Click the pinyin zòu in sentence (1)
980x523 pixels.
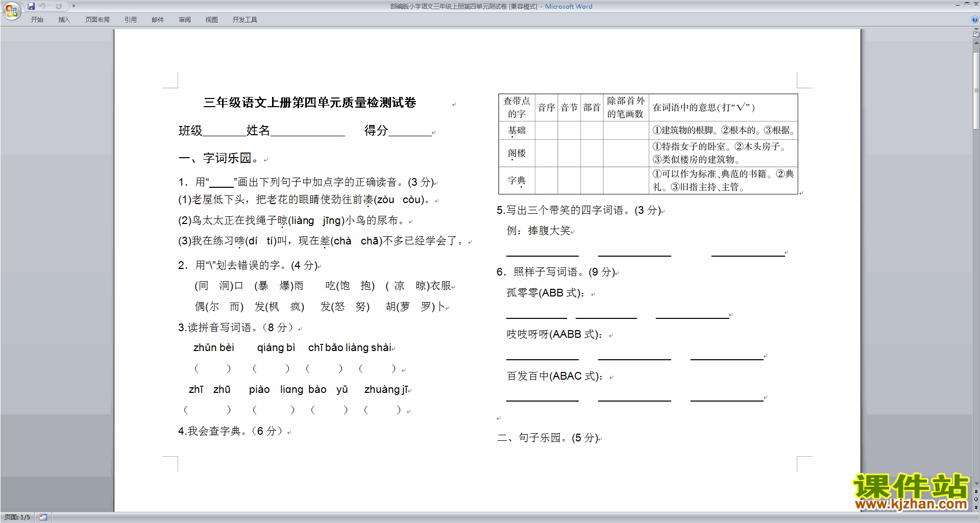tap(385, 200)
